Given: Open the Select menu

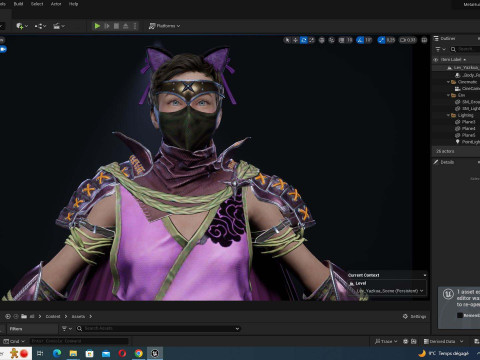Looking at the screenshot, I should [37, 4].
